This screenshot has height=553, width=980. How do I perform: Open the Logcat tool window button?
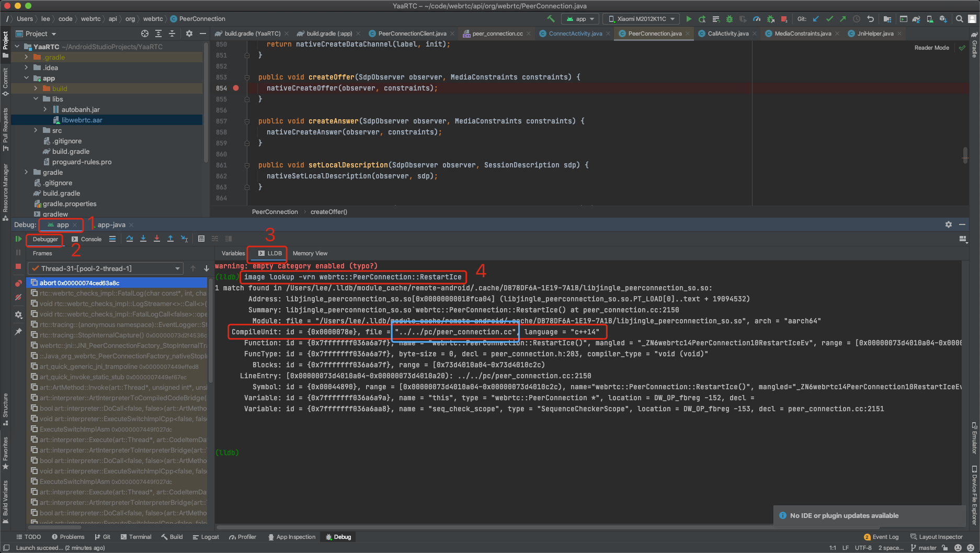206,537
